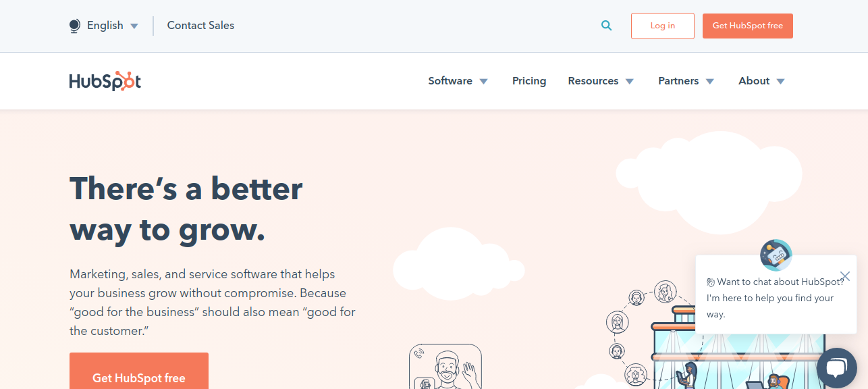Viewport: 868px width, 389px height.
Task: Open the chat widget launcher
Action: pyautogui.click(x=836, y=368)
